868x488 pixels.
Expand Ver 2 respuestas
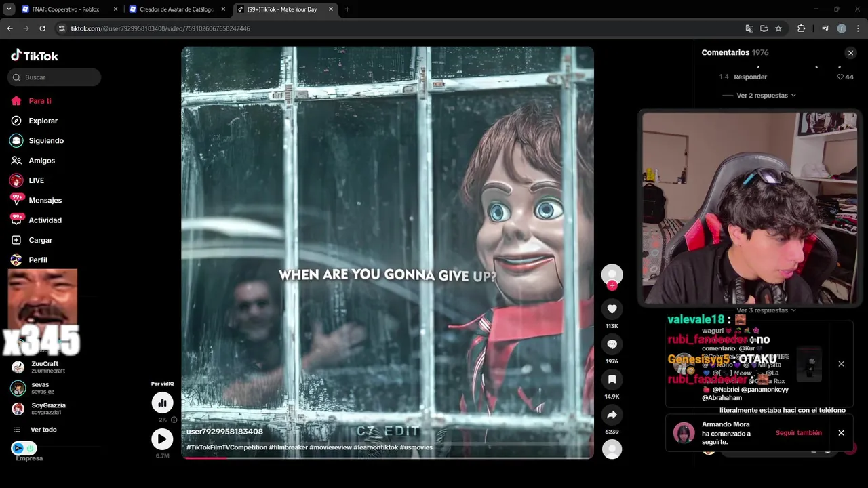766,96
